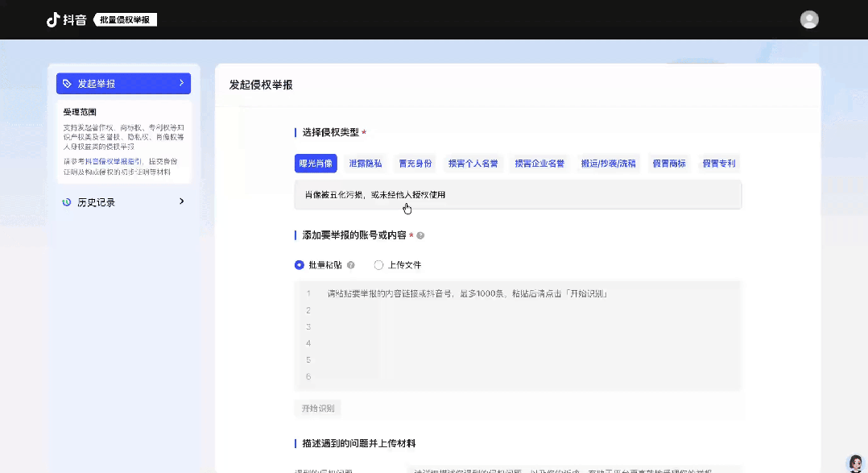Expand 发起举报 using its chevron arrow
Screen dimensions: 868x473
coord(181,83)
